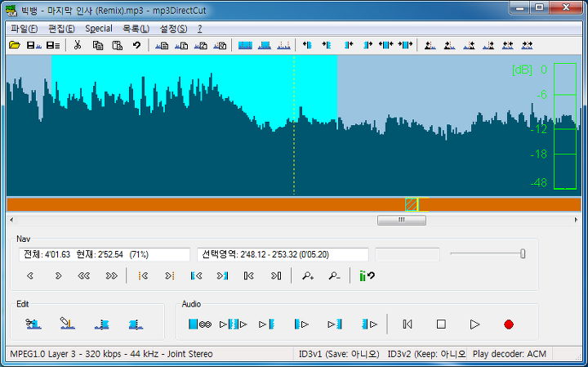588x367 pixels.
Task: Click the scrollbar left arrow
Action: point(11,220)
